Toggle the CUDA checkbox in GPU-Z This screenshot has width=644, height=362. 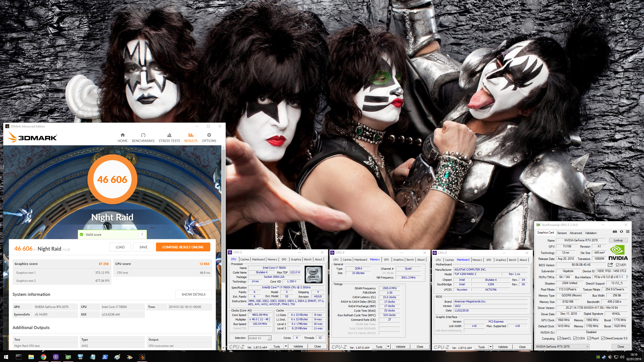[575, 338]
